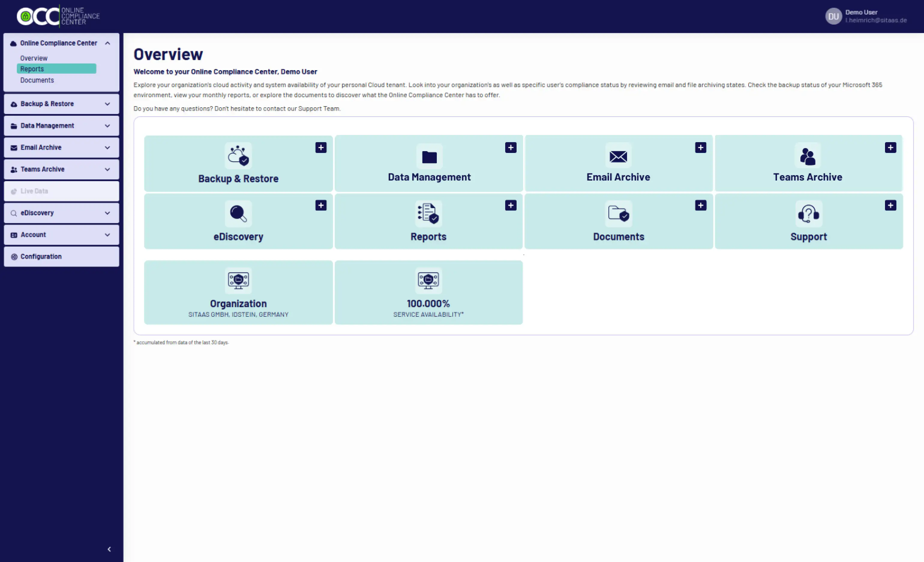Image resolution: width=924 pixels, height=562 pixels.
Task: Click the Email Archive envelope tile icon
Action: click(618, 156)
